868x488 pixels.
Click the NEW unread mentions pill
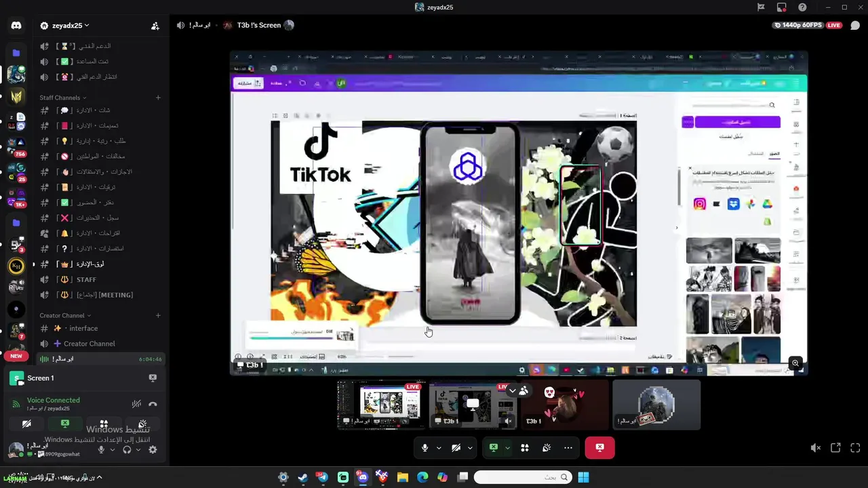click(16, 356)
